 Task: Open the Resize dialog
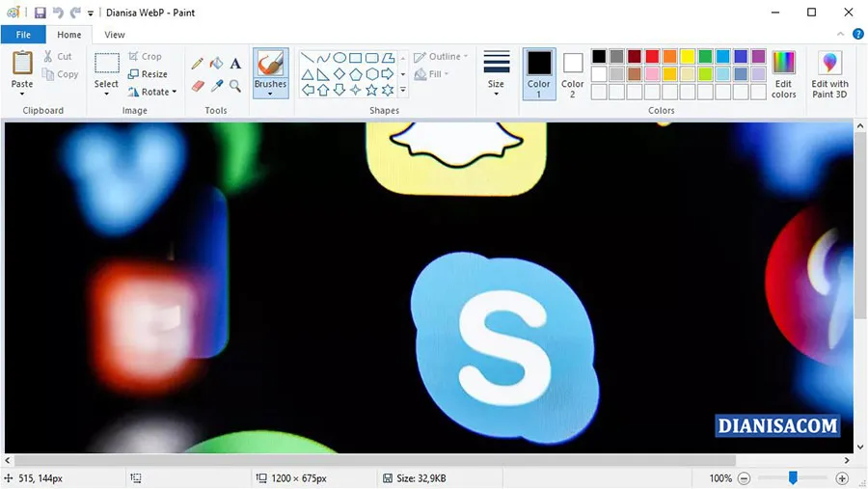148,74
